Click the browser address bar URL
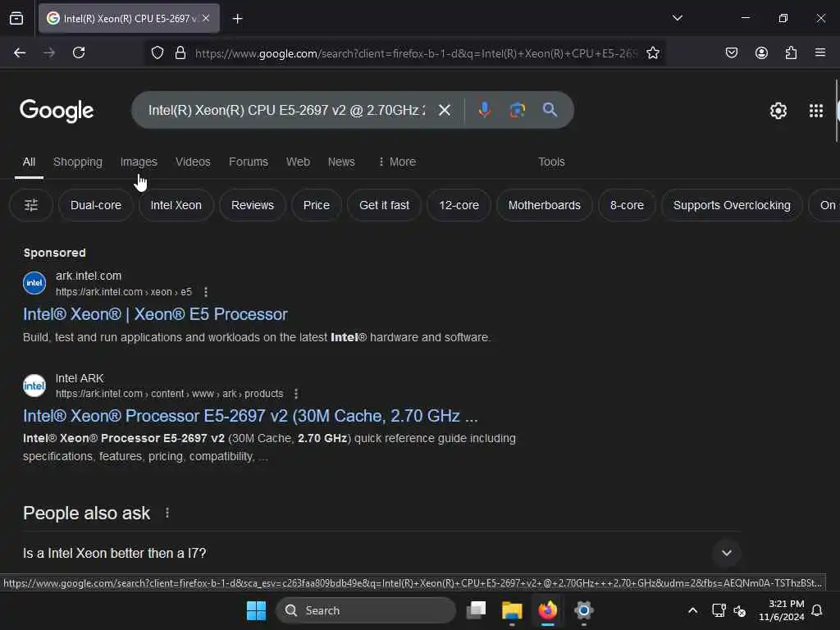The height and width of the screenshot is (630, 840). 416,53
